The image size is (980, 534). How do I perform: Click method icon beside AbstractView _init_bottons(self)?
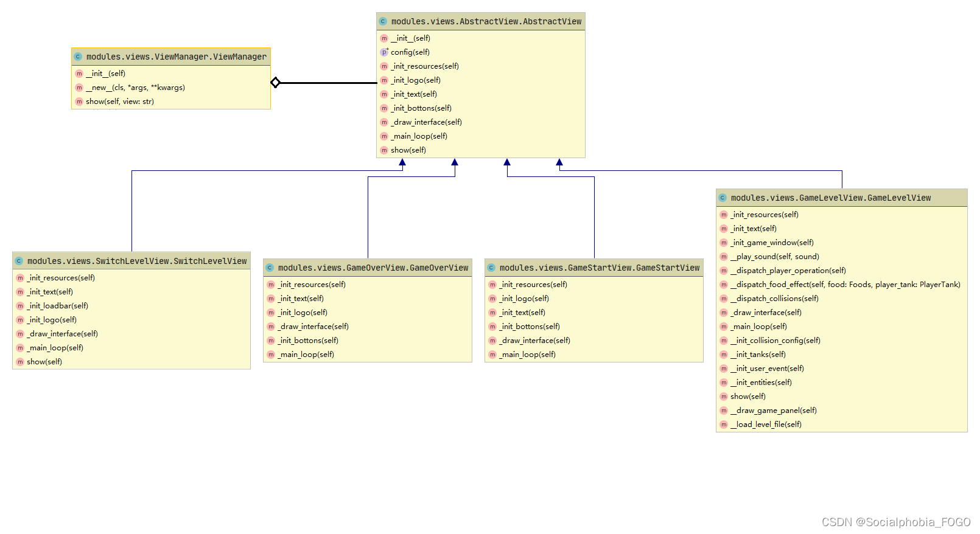point(384,108)
